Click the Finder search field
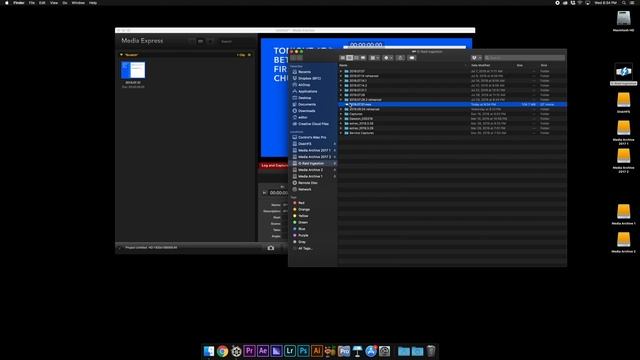 point(524,58)
